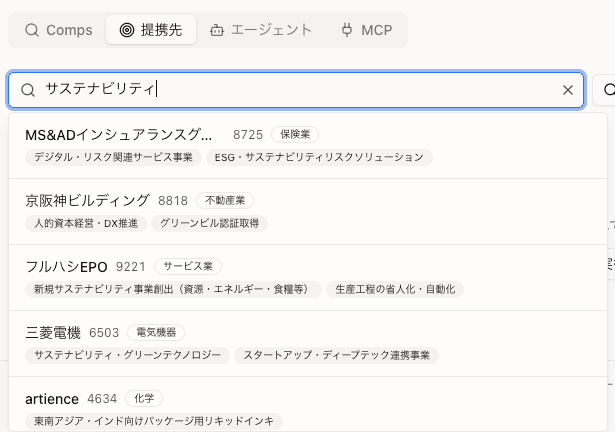The width and height of the screenshot is (615, 432).
Task: Click stock code 9221
Action: [131, 267]
